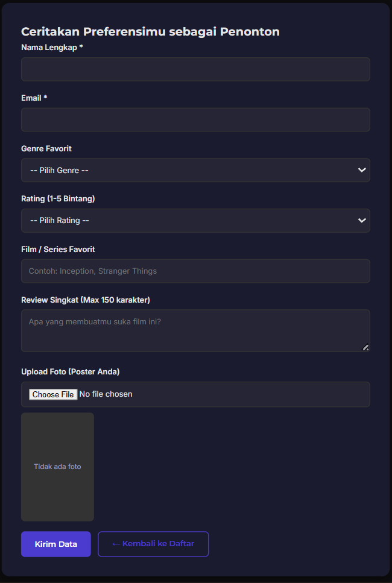Click the resize grip of review textarea
This screenshot has height=583, width=392.
coord(365,348)
